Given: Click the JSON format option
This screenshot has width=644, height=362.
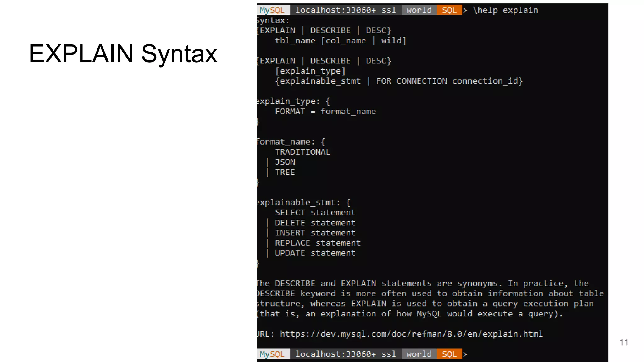Looking at the screenshot, I should click(285, 162).
